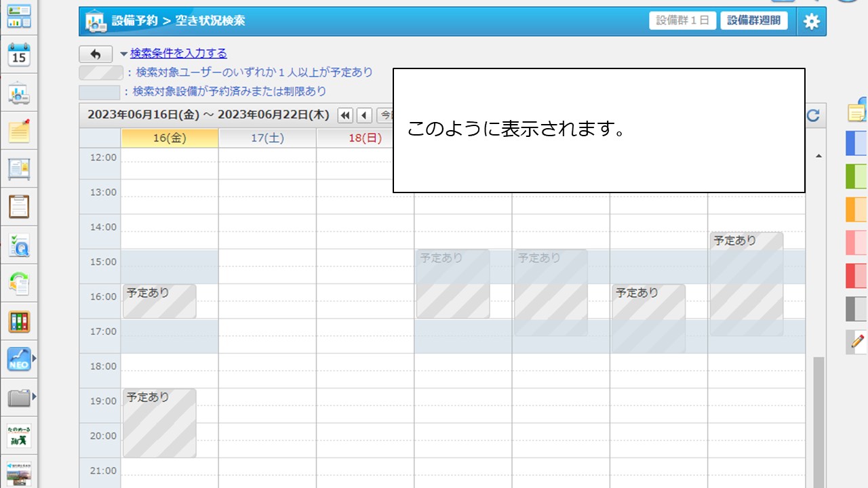Select the 16(金) day column header
The height and width of the screenshot is (488, 868).
(170, 138)
